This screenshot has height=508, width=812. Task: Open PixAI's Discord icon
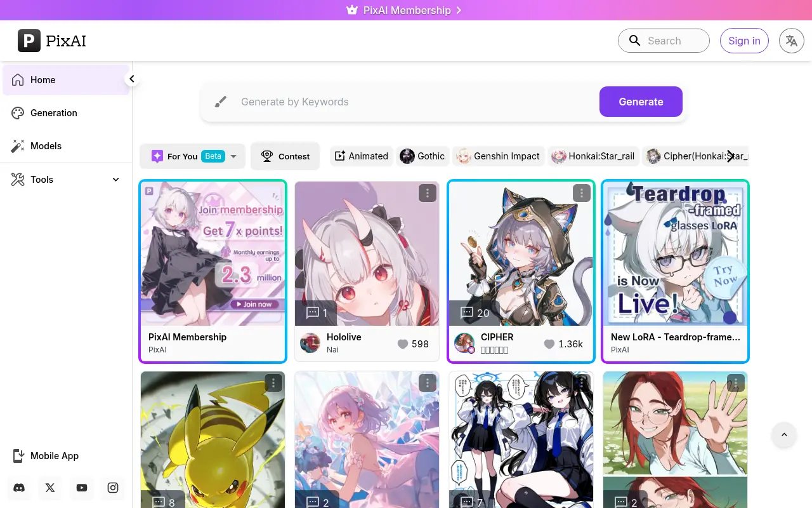pos(18,488)
